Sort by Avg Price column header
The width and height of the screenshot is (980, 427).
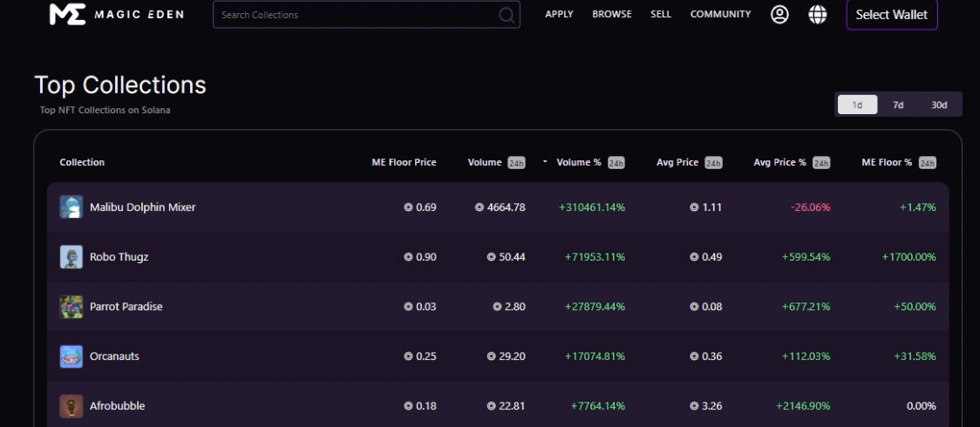pyautogui.click(x=689, y=162)
